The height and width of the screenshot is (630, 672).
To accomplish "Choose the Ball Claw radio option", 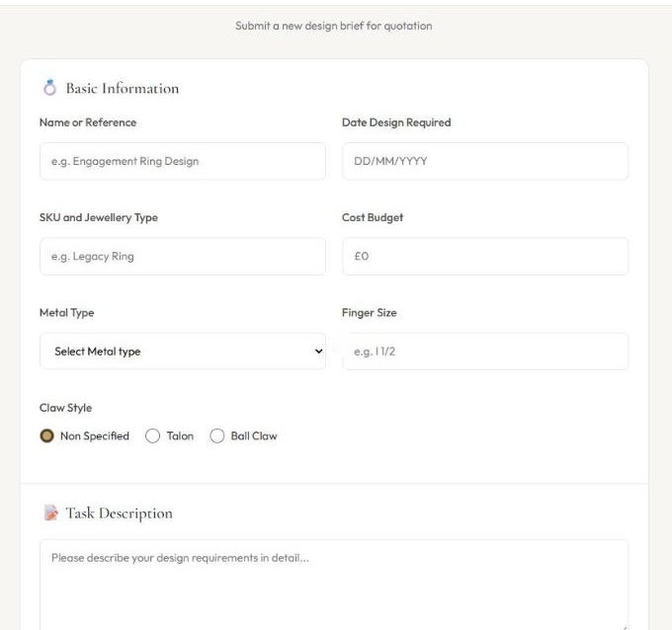I will tap(216, 436).
